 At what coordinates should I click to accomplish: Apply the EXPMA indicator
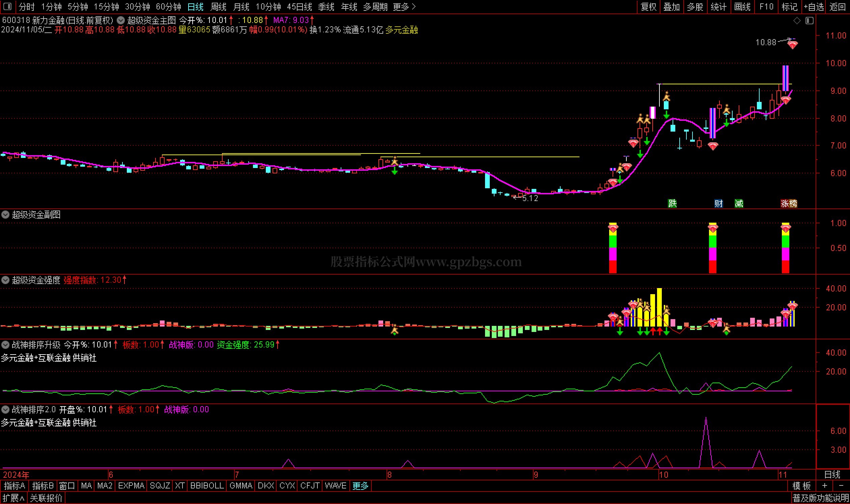pos(131,486)
